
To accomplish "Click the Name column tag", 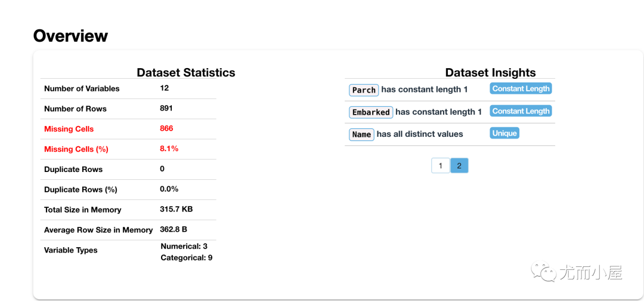I will point(361,134).
